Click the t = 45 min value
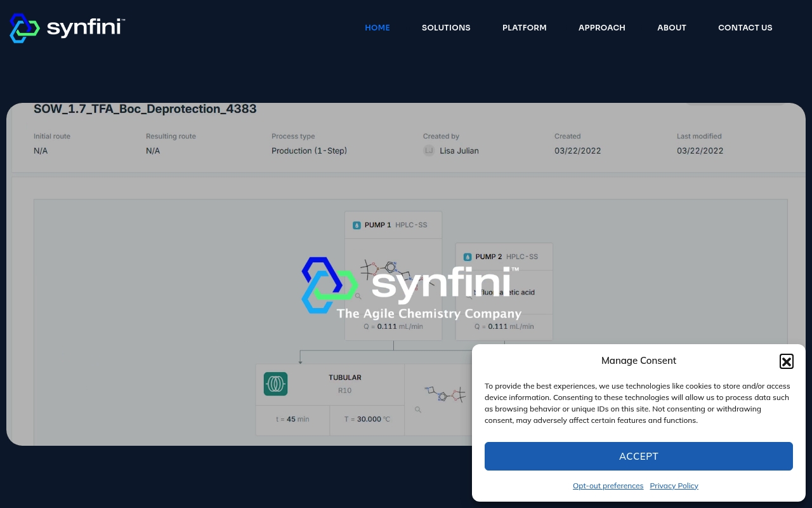 click(292, 419)
